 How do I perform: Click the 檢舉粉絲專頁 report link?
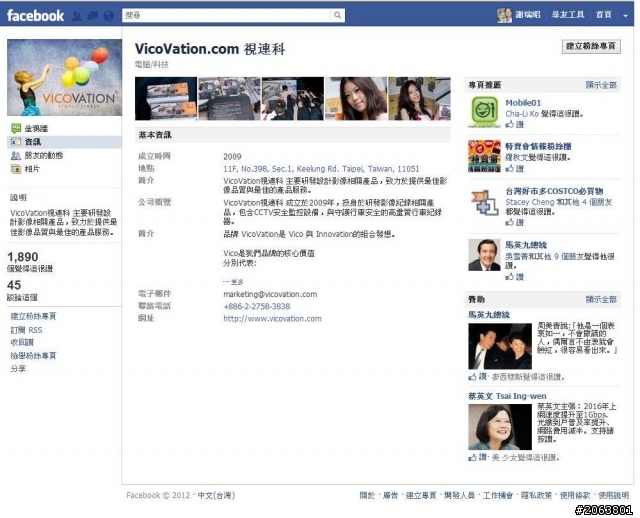(x=33, y=356)
